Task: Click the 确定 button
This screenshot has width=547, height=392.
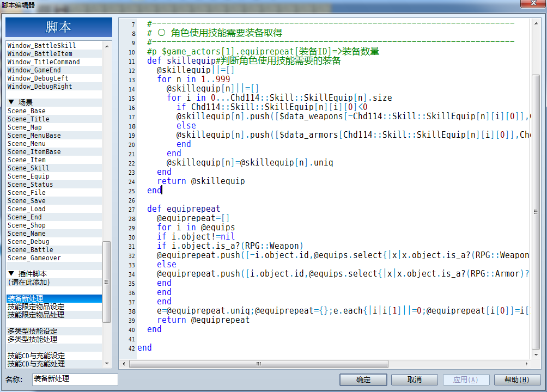Action: tap(363, 379)
